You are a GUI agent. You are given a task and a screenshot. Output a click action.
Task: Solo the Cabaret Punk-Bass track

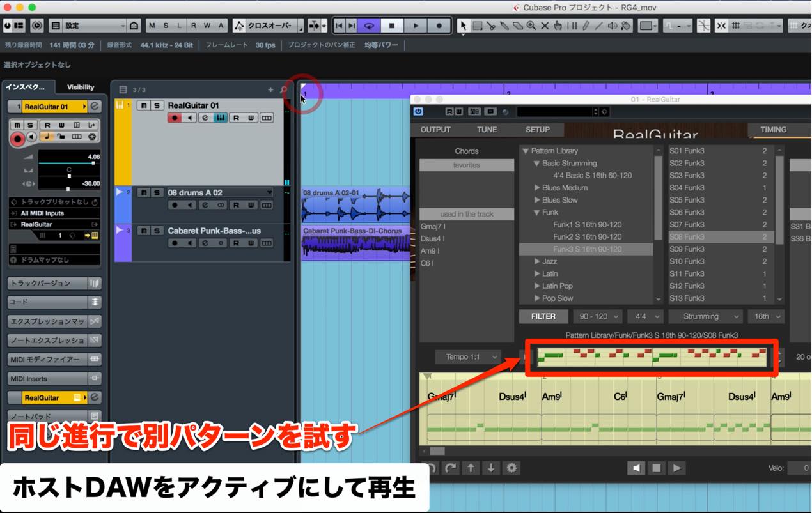click(157, 231)
